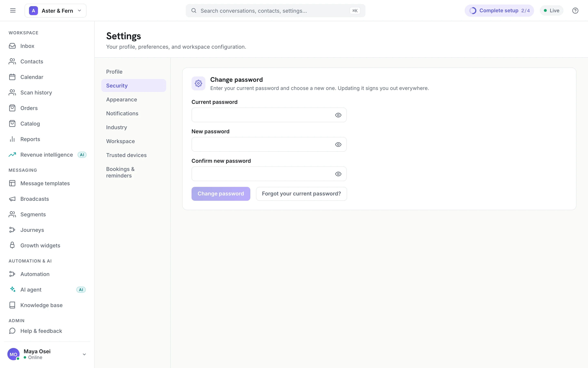Click the Knowledge base book icon

(12, 305)
